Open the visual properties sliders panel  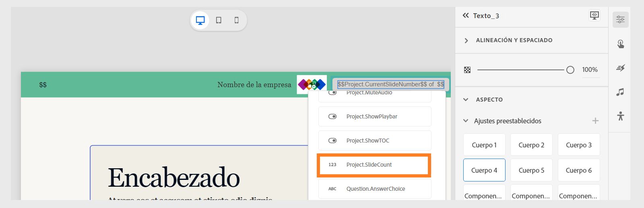tap(620, 20)
